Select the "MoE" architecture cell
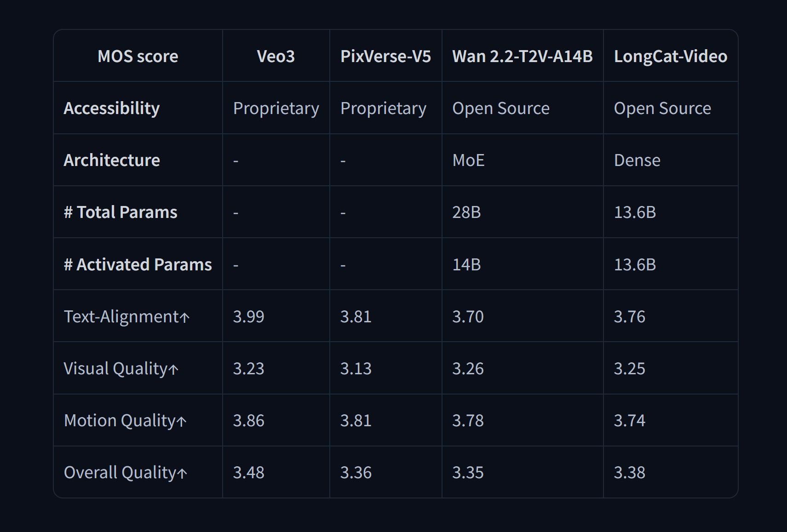Viewport: 787px width, 532px height. pos(468,160)
